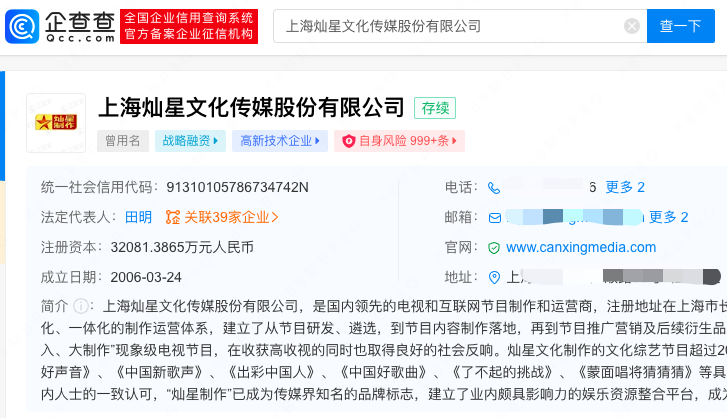Click the company title 上海灿星文化传媒股份有限公司
The width and height of the screenshot is (727, 418).
coord(251,108)
